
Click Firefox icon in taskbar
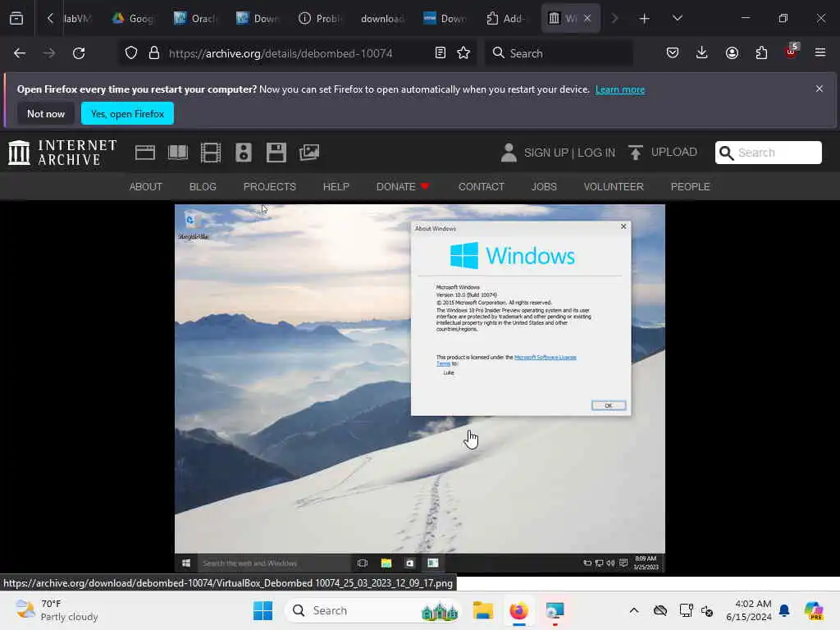click(518, 610)
